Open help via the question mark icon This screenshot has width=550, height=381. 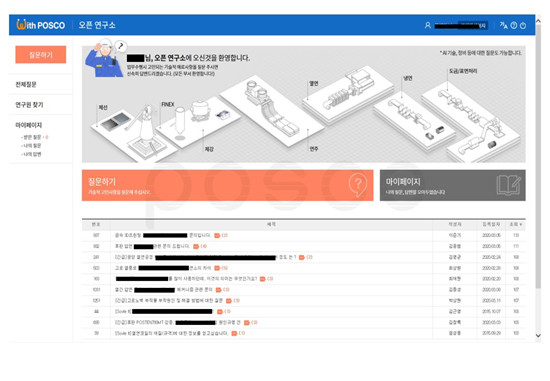(514, 25)
